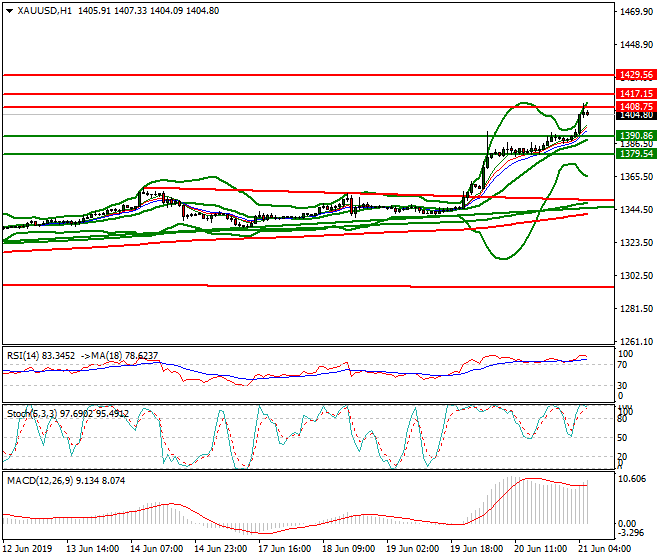Select the 1390.86 green support price label

636,136
